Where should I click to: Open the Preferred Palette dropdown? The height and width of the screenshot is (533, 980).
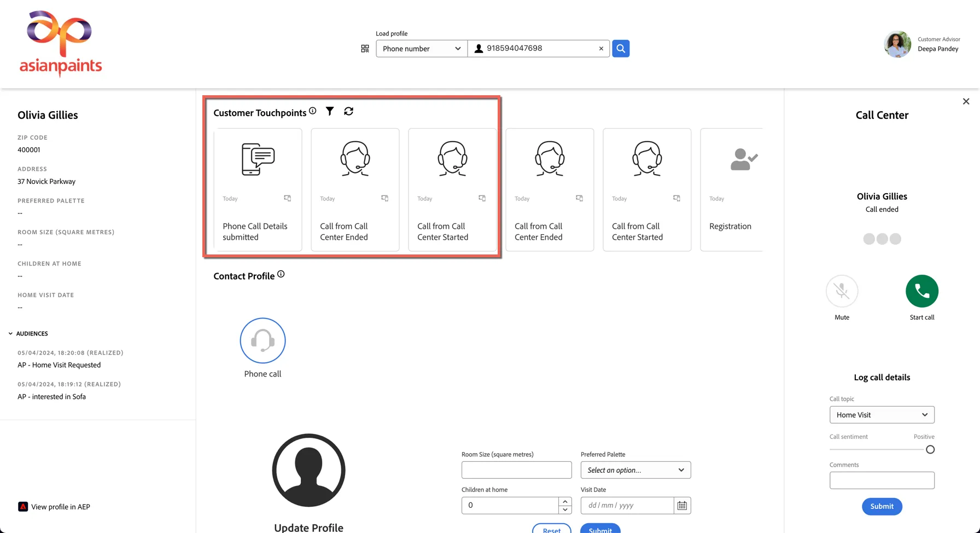636,470
